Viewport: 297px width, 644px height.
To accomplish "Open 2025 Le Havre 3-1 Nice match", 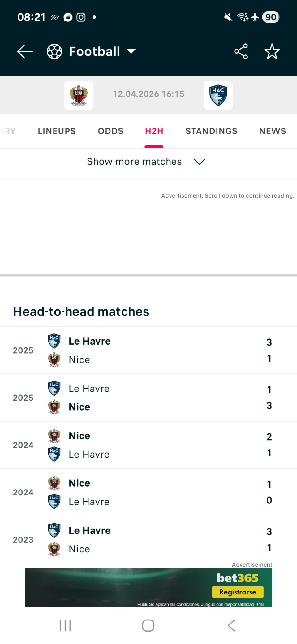I will [x=148, y=350].
